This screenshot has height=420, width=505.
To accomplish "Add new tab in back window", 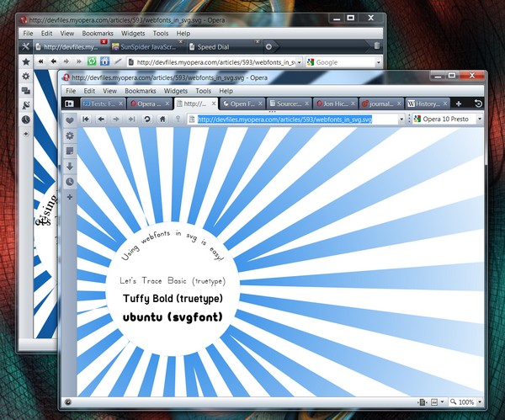I will 268,46.
